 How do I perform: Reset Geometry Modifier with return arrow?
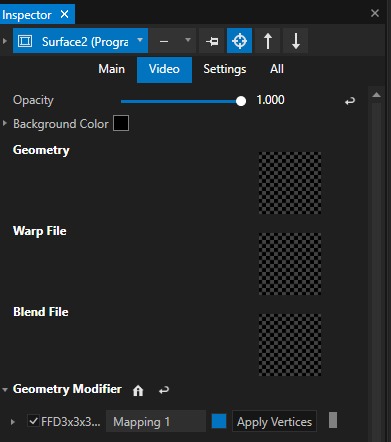coord(164,390)
